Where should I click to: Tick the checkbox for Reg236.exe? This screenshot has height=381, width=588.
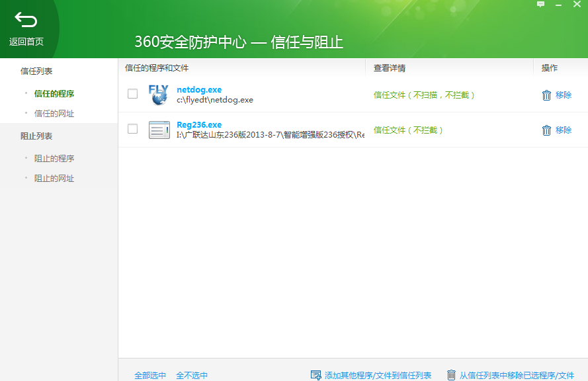pyautogui.click(x=132, y=129)
